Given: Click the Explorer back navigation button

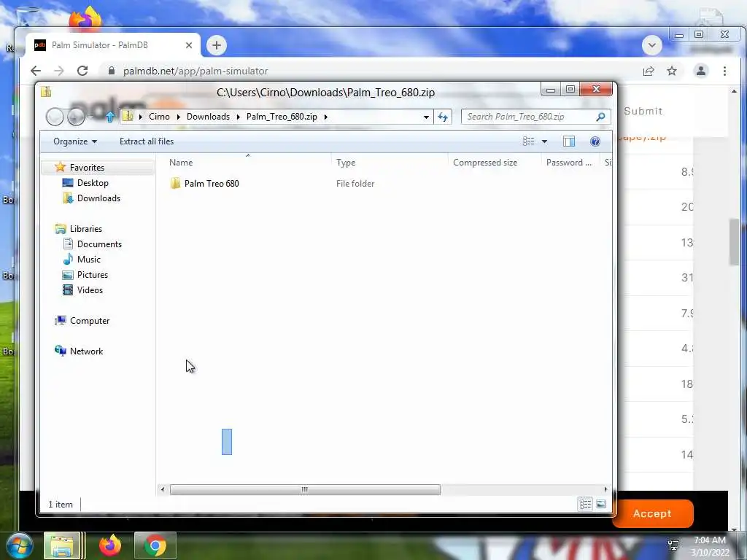Looking at the screenshot, I should coord(55,117).
